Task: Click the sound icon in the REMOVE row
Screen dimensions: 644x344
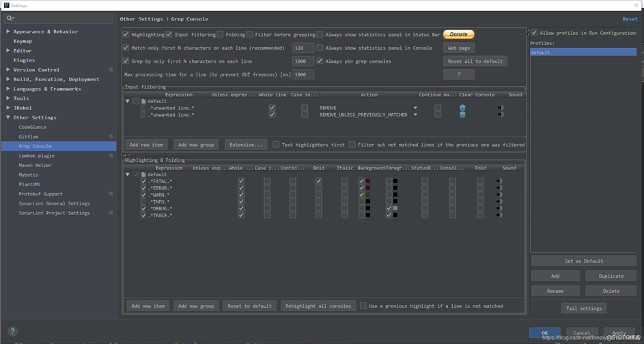Action: click(501, 108)
